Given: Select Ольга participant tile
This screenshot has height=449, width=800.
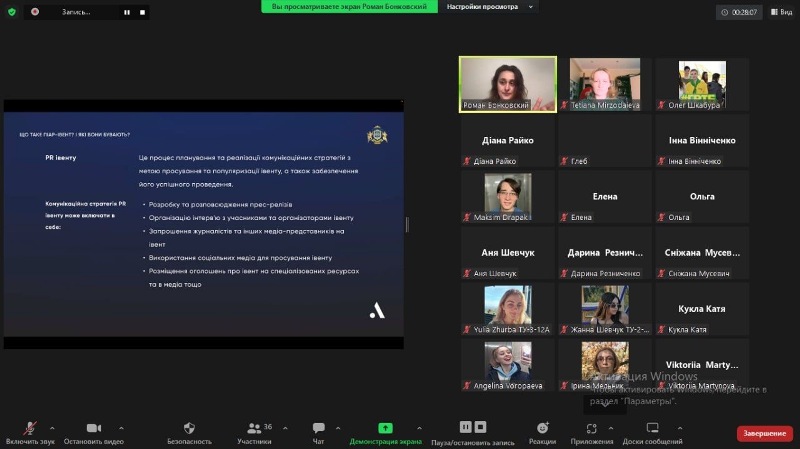Looking at the screenshot, I should pos(702,197).
